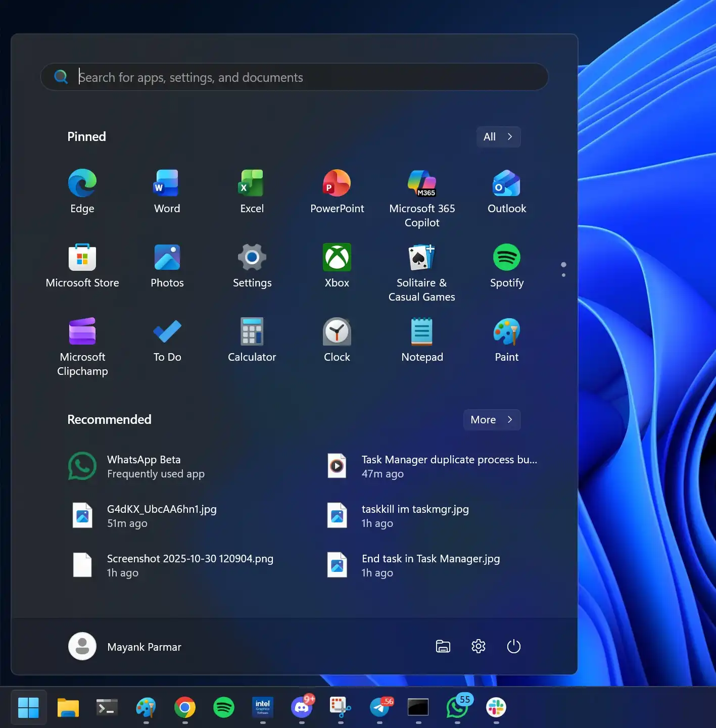716x728 pixels.
Task: Open File Explorer folder icon in Start footer
Action: click(443, 646)
